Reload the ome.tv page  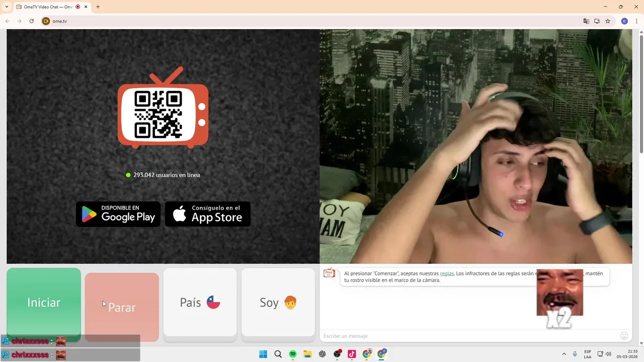point(32,21)
